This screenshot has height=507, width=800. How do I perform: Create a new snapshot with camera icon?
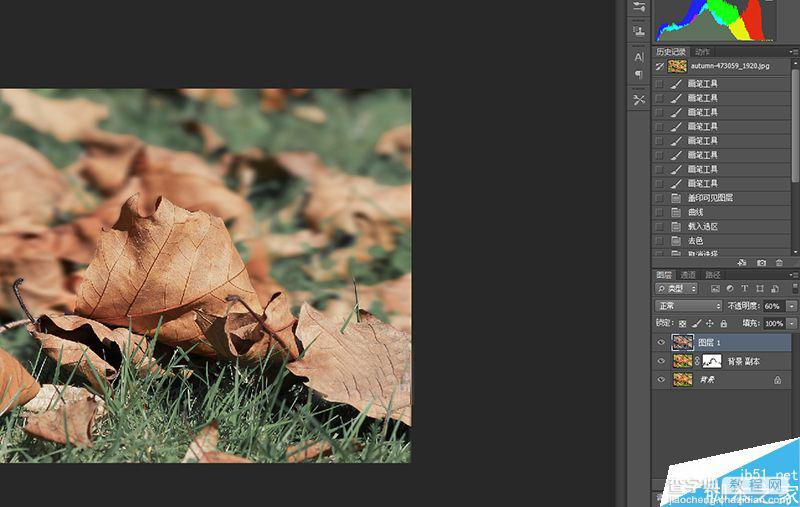(x=761, y=263)
